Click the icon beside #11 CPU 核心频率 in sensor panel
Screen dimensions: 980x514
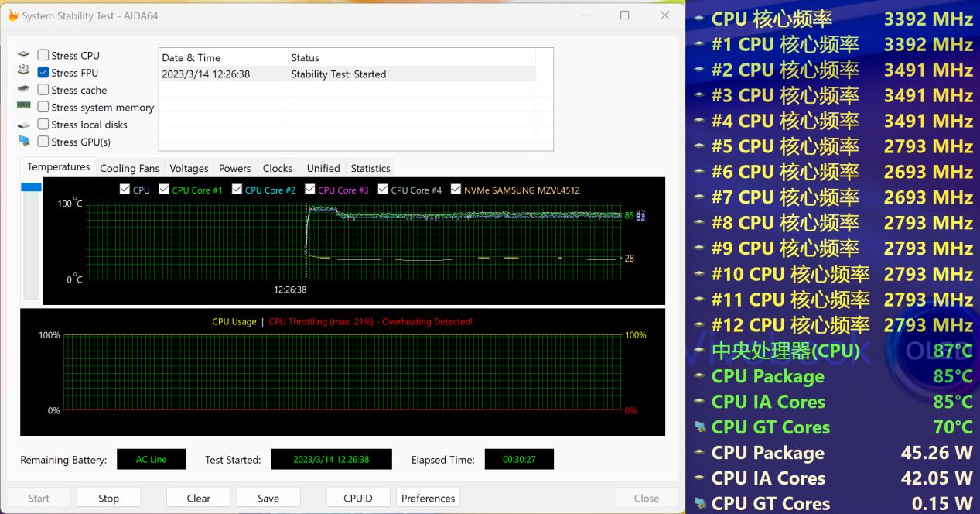[x=699, y=300]
